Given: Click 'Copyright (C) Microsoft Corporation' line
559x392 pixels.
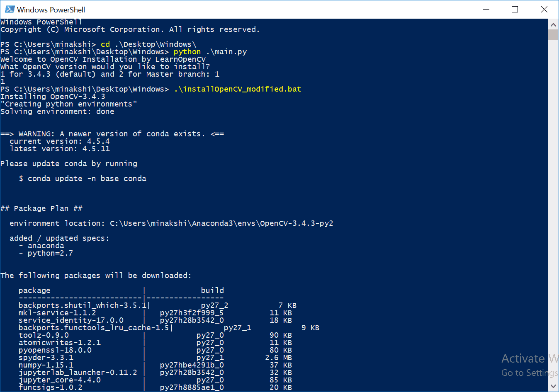Looking at the screenshot, I should (130, 29).
